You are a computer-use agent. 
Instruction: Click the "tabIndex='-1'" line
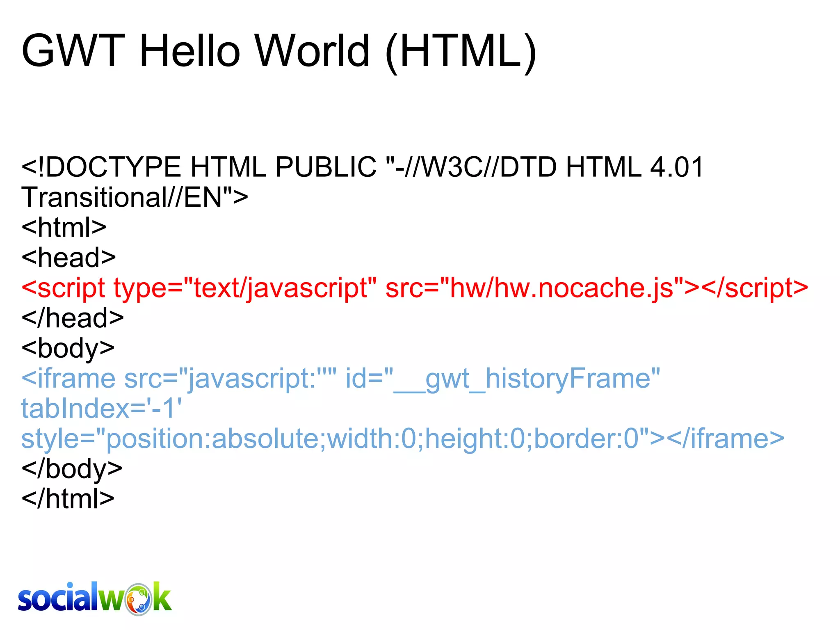point(102,409)
